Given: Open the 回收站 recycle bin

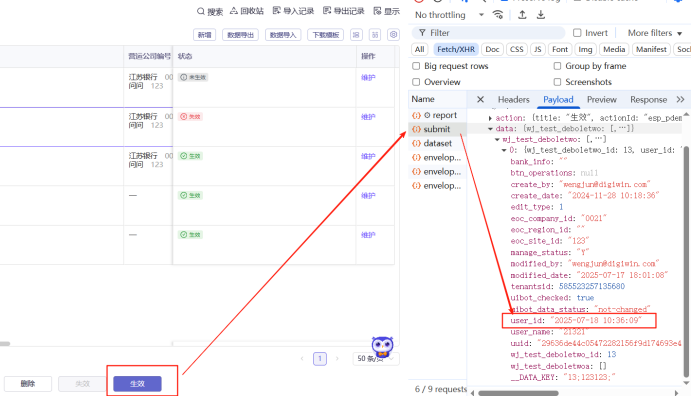Looking at the screenshot, I should point(247,11).
